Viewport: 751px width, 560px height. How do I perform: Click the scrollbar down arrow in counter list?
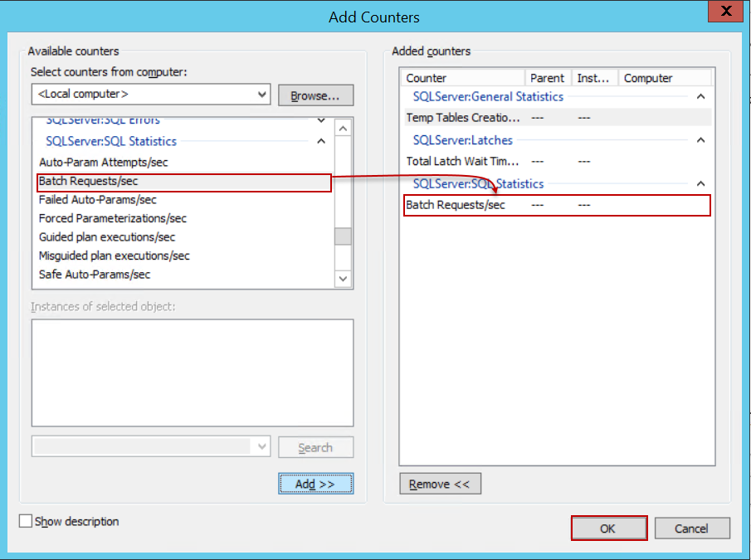click(x=343, y=278)
